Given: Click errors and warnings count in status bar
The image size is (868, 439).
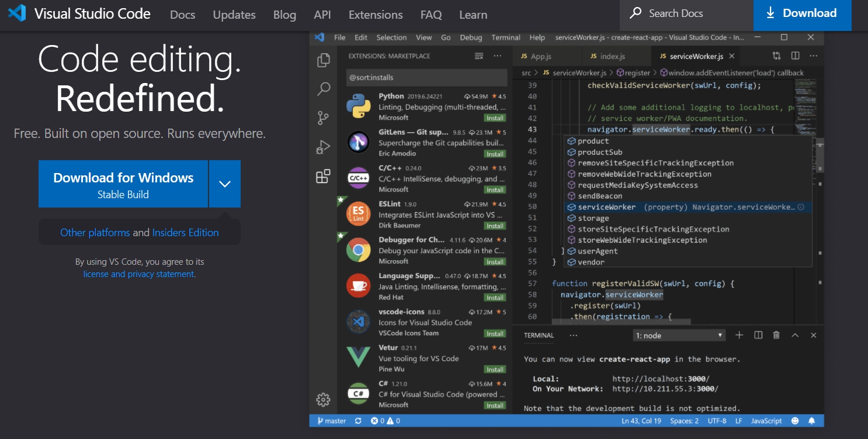Looking at the screenshot, I should pos(386,421).
